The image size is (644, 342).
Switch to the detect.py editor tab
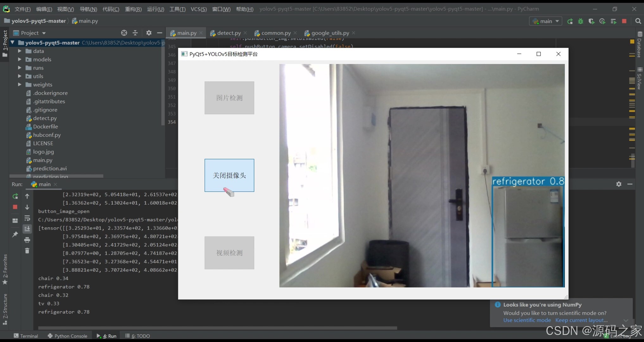pyautogui.click(x=228, y=33)
